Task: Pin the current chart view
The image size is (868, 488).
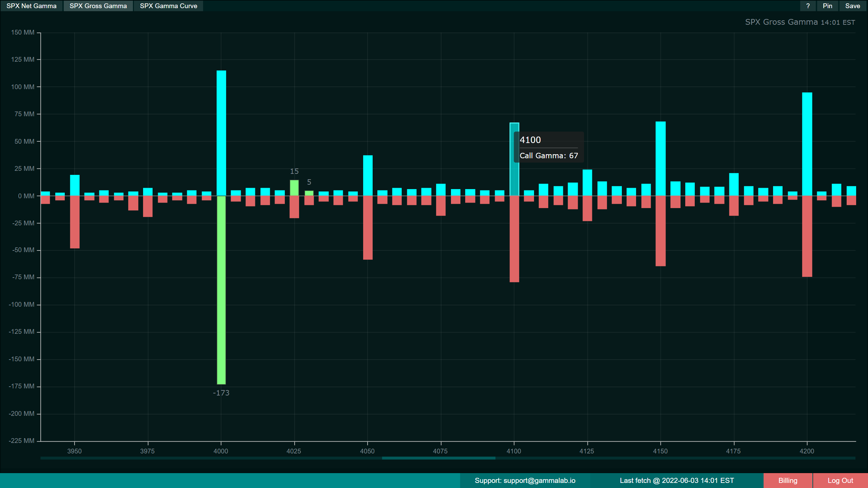Action: 827,6
